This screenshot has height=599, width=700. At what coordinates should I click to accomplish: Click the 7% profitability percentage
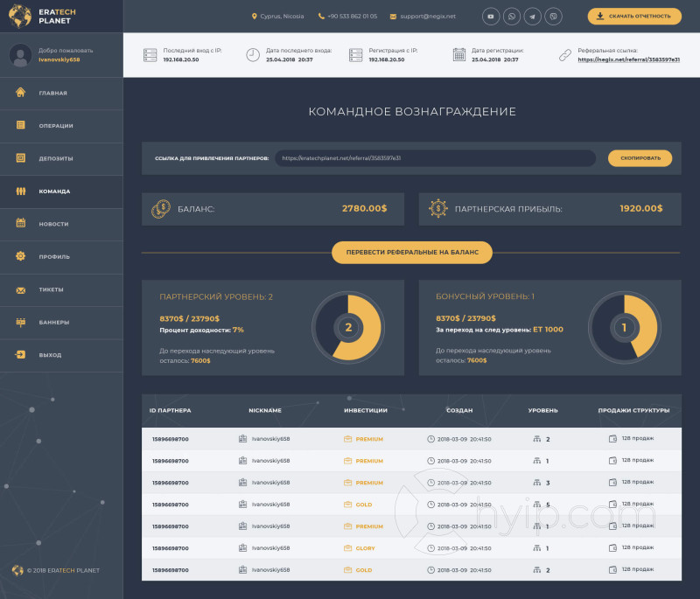(x=238, y=330)
